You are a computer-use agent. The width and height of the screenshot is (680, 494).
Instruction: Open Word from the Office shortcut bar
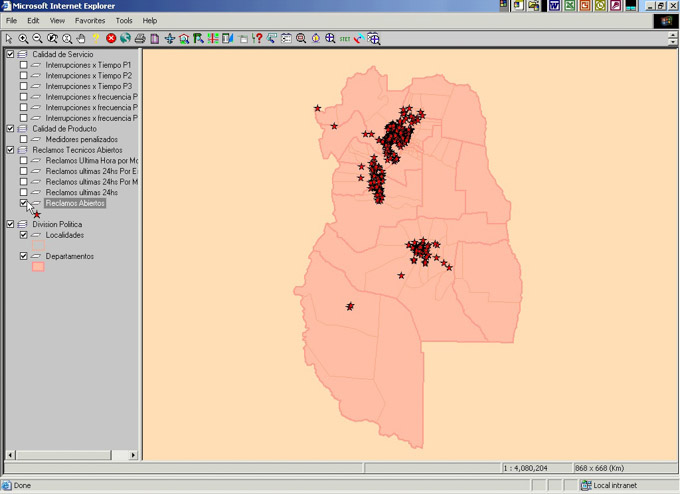(555, 6)
